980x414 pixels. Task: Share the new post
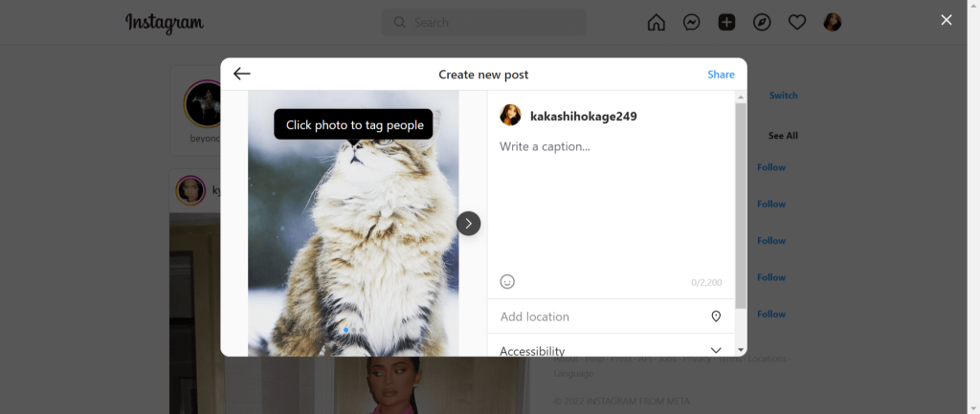(x=721, y=75)
